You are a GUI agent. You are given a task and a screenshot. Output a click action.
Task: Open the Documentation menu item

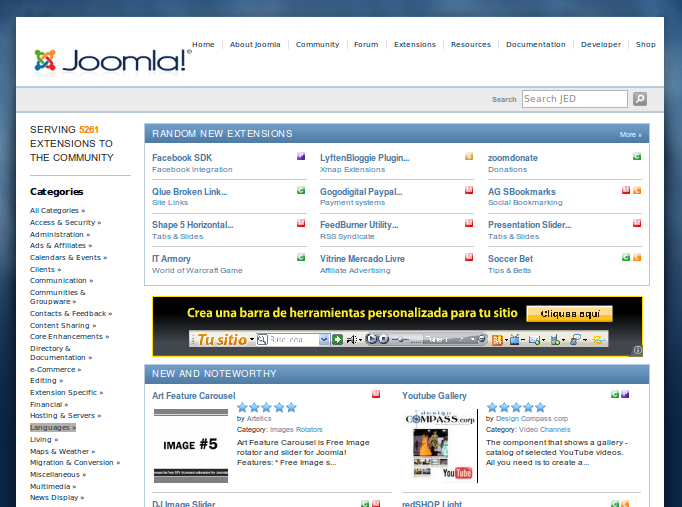[x=535, y=44]
